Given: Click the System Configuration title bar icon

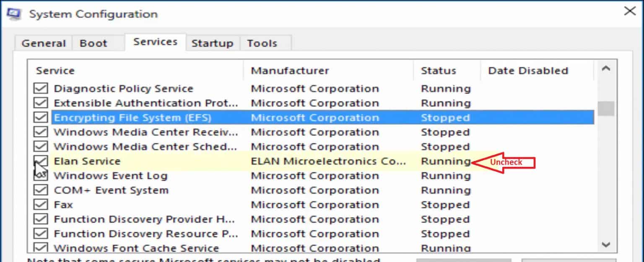Looking at the screenshot, I should [13, 13].
